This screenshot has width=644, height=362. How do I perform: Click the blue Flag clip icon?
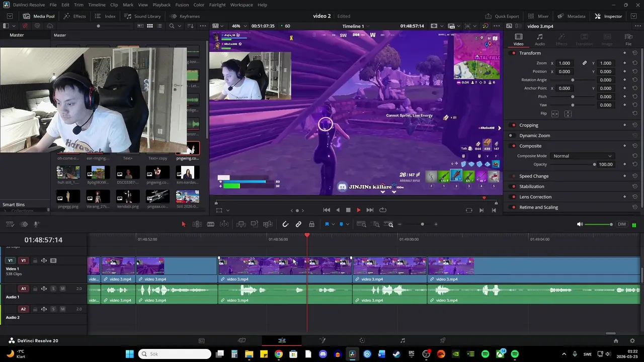tap(327, 224)
